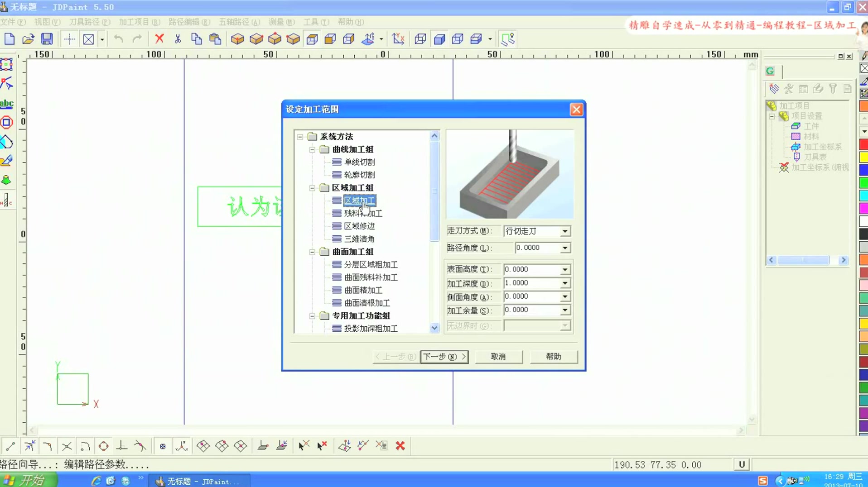868x487 pixels.
Task: Click the Paste clipboard icon
Action: coord(215,39)
